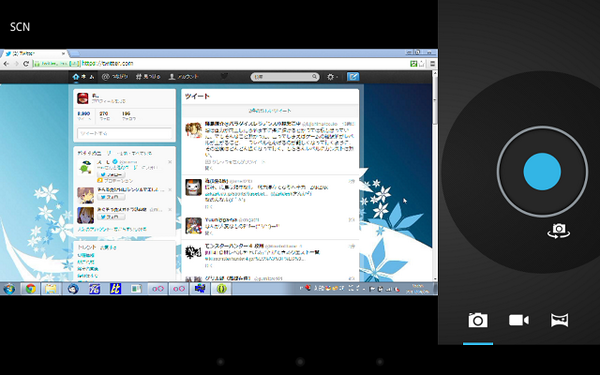Click the green round taskbar icon
Image resolution: width=600 pixels, height=375 pixels.
pyautogui.click(x=222, y=289)
